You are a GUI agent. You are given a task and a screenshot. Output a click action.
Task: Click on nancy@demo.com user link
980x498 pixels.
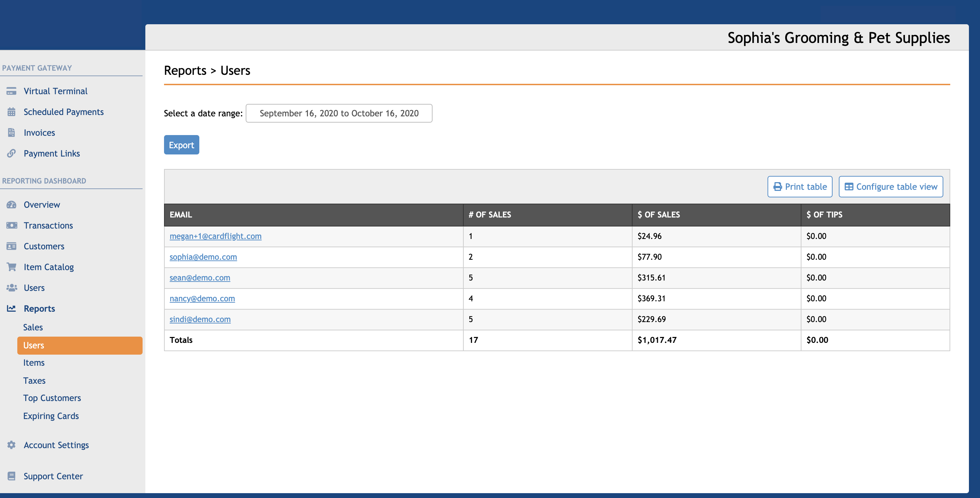[x=202, y=298]
